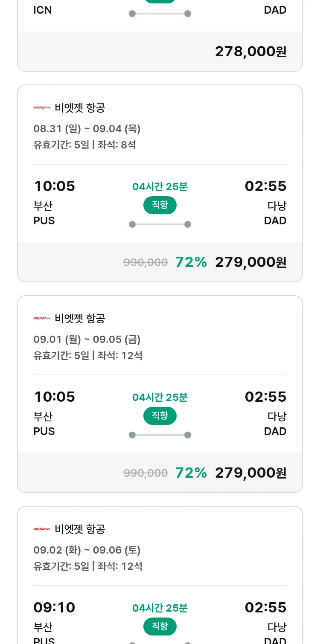Open the 08.31 (일) ~ 09.04 (목) date range

(x=87, y=129)
